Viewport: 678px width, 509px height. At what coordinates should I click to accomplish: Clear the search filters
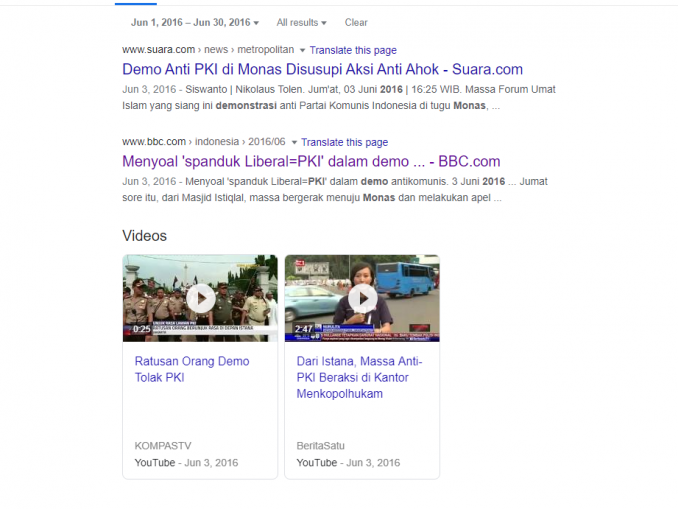tap(356, 22)
